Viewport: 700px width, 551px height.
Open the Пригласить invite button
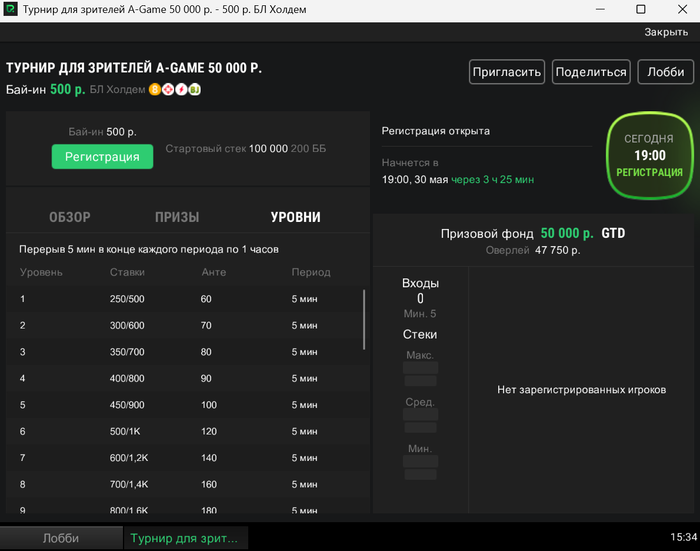[x=507, y=72]
